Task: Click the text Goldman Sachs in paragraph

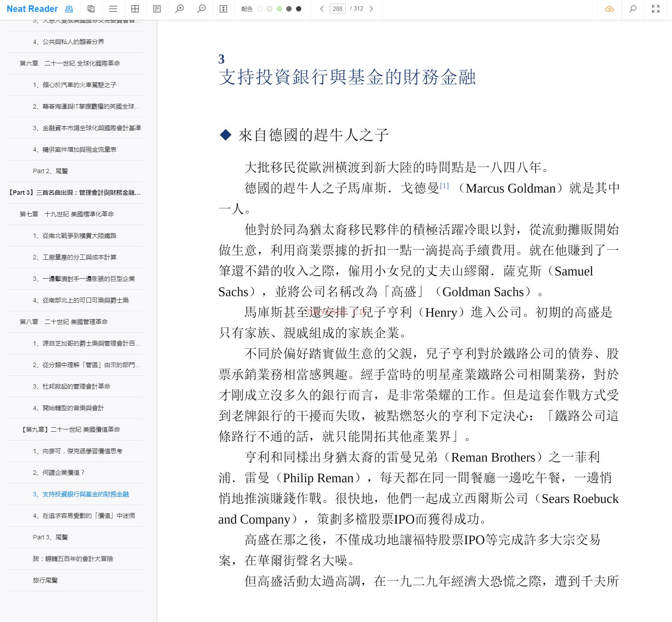Action: coord(483,292)
